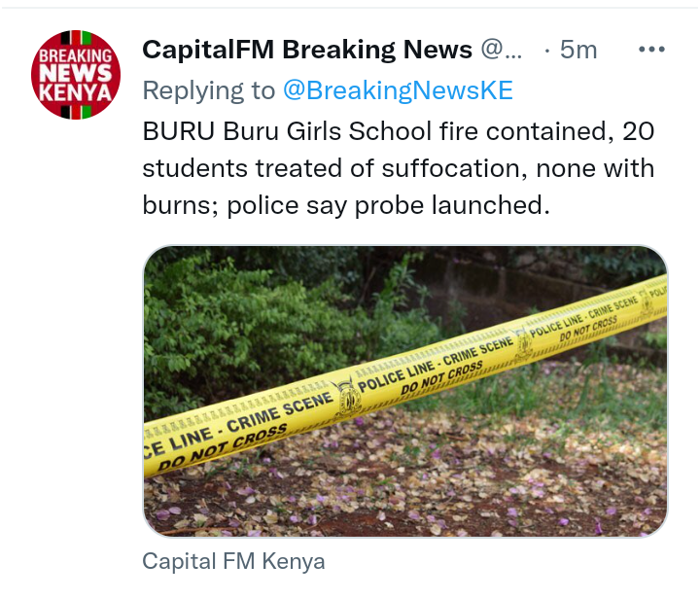
Task: Click the Capital FM Kenya card caption
Action: click(233, 561)
